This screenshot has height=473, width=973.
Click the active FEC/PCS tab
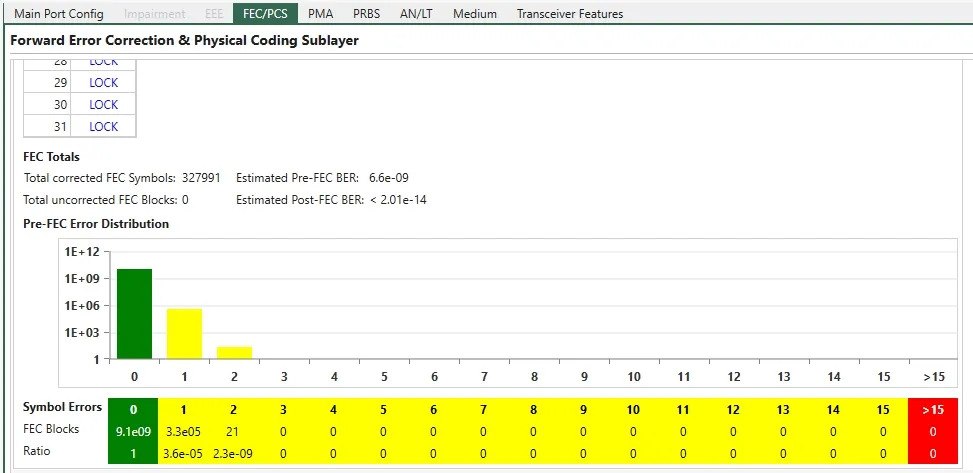265,14
